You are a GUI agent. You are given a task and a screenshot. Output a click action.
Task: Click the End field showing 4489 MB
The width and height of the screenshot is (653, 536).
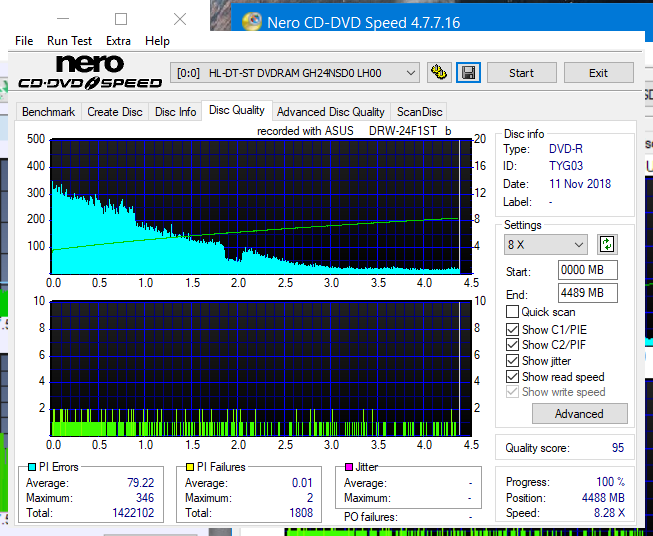click(x=588, y=293)
